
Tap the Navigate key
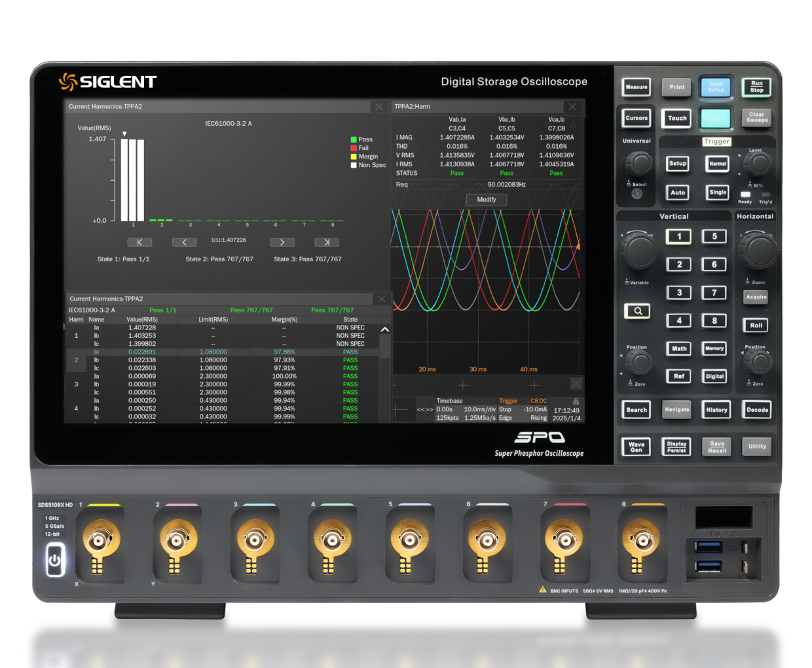pos(677,410)
